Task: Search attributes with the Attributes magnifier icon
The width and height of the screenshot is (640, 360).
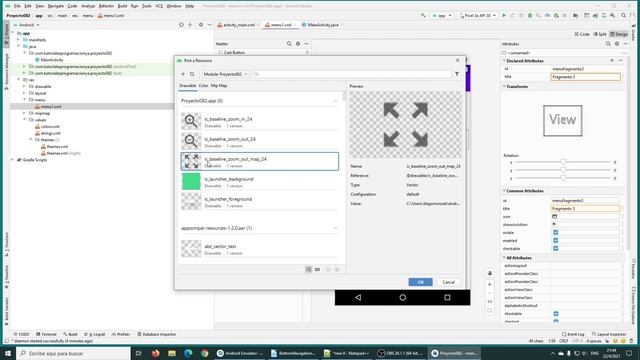Action: pos(608,44)
